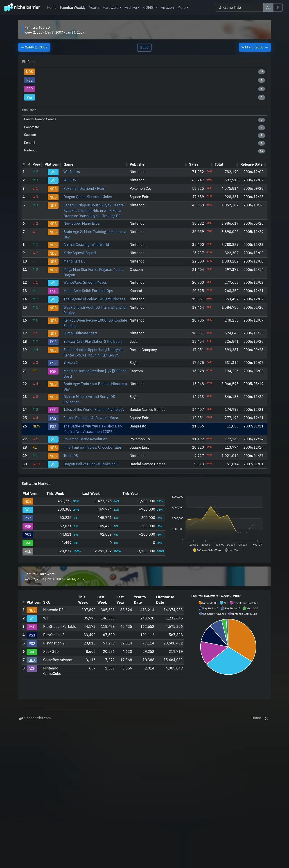289x868 pixels.
Task: Switch to Japanese あ text mode
Action: tap(278, 7)
